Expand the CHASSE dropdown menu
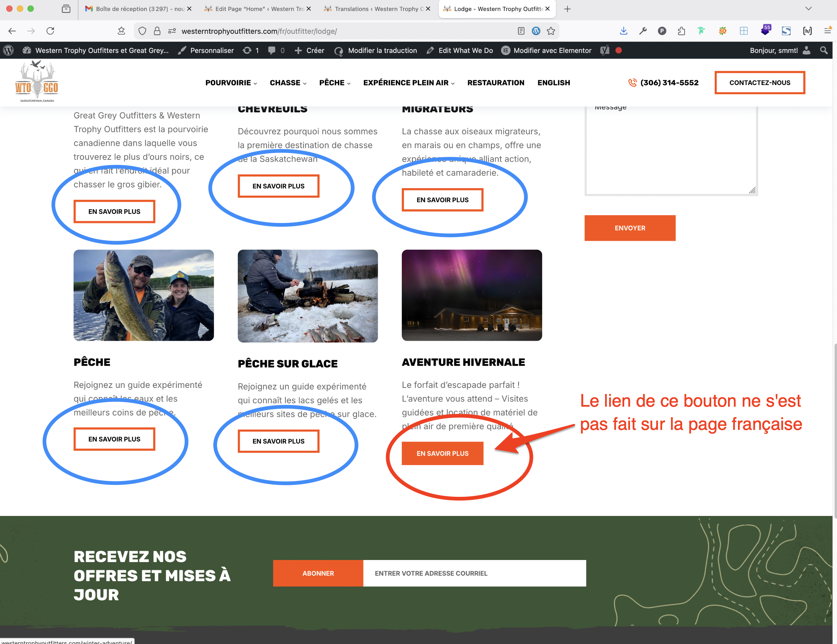Screen dimensions: 837x644 coord(288,83)
